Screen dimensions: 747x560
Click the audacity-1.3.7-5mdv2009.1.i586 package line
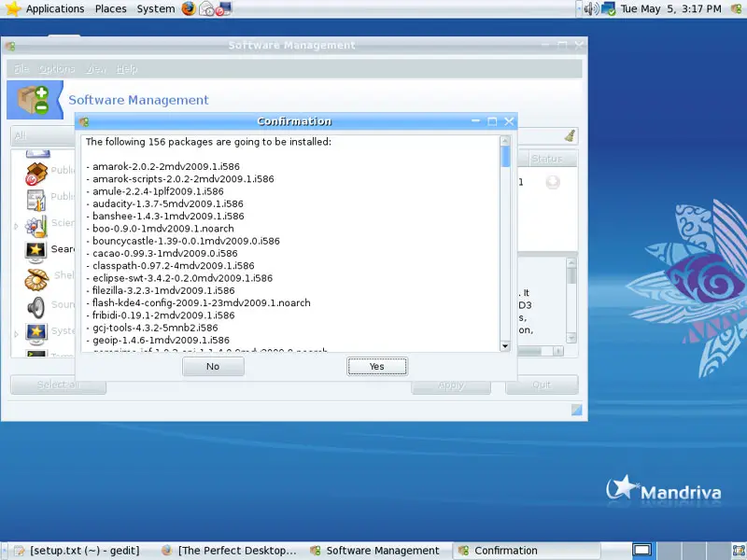tap(165, 203)
